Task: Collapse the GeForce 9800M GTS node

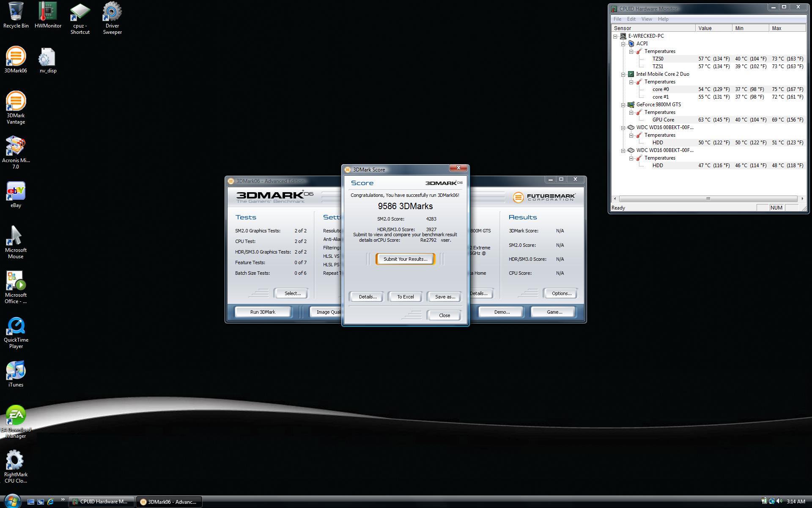Action: (x=623, y=105)
